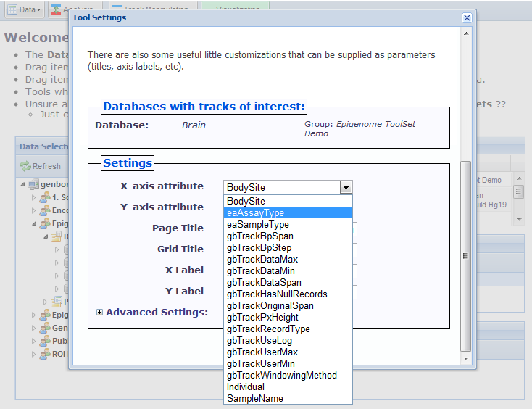
Task: Click the Refresh icon in Data Selector
Action: 25,166
